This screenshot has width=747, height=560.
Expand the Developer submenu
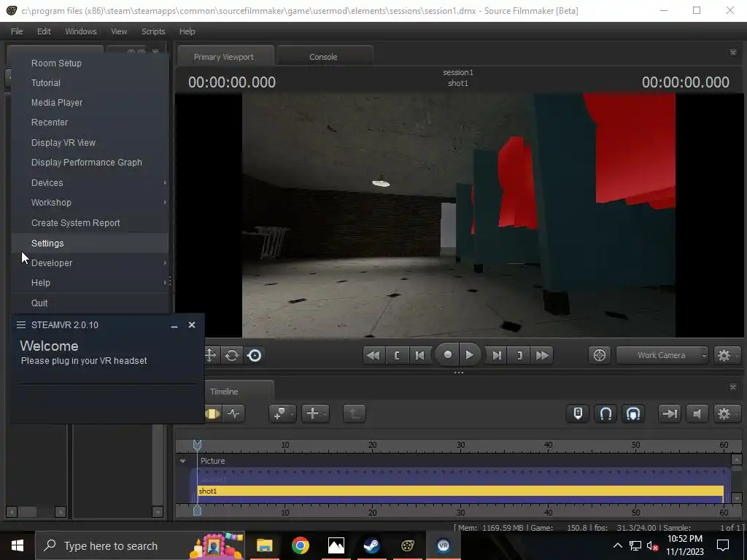coord(90,262)
